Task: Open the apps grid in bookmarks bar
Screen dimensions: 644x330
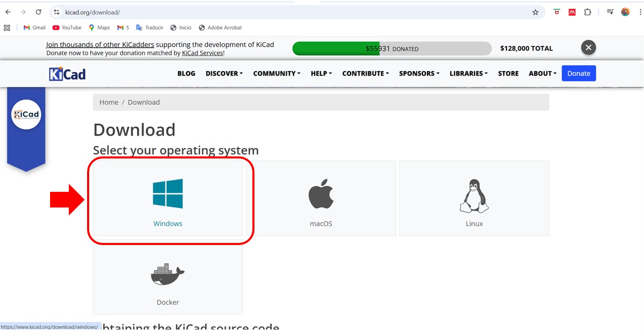Action: click(7, 28)
